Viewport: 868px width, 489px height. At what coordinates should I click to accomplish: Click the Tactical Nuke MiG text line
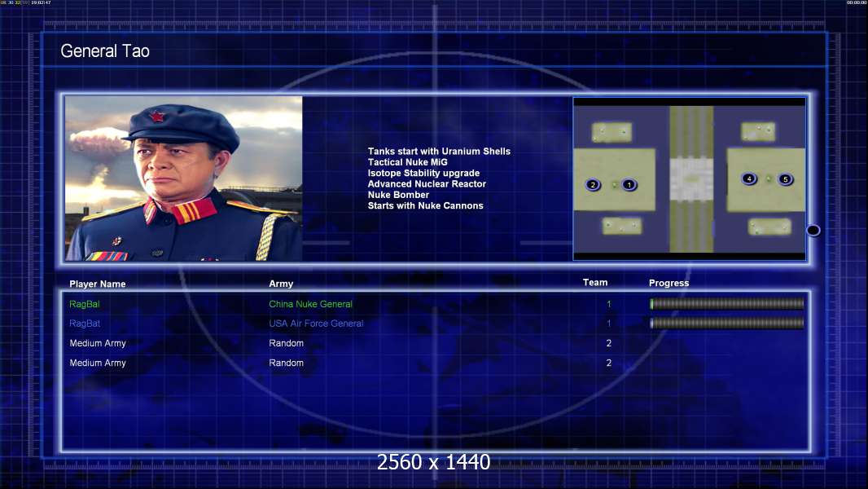click(407, 162)
